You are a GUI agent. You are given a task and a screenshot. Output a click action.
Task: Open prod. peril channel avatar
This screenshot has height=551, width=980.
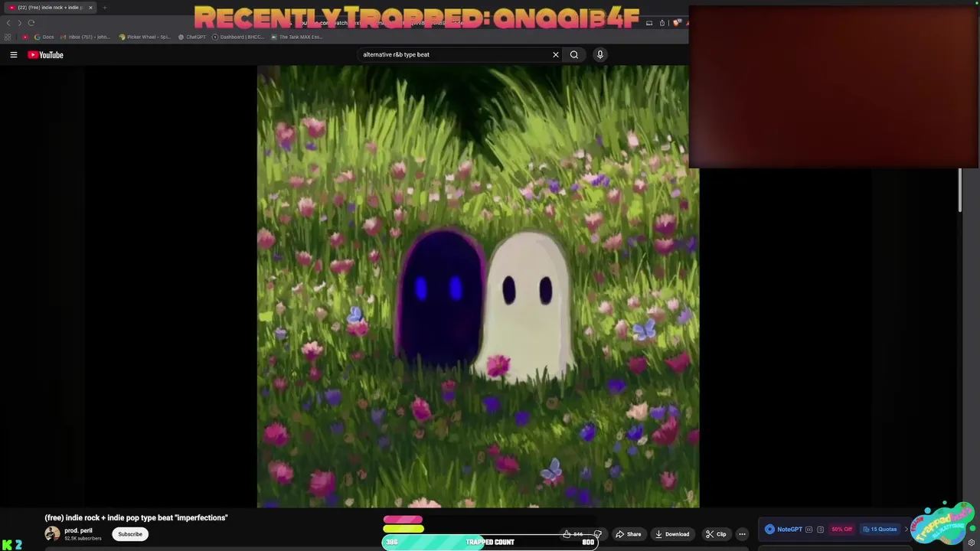52,533
